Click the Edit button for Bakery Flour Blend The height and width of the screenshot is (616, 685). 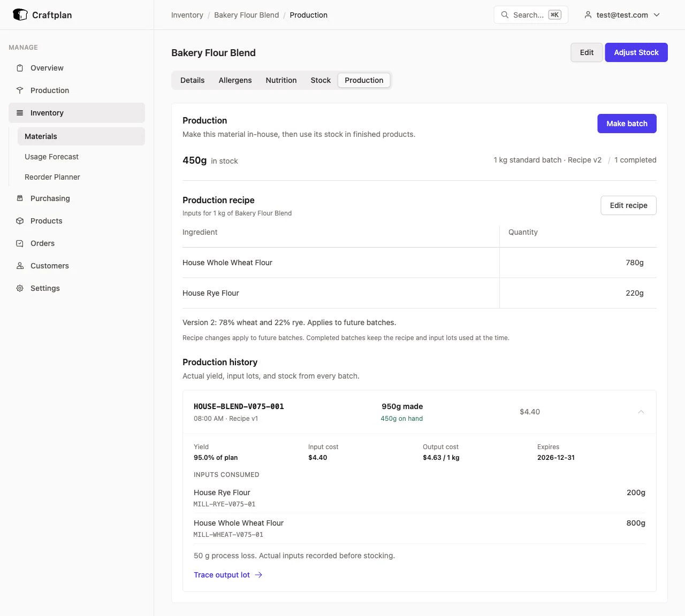coord(587,52)
